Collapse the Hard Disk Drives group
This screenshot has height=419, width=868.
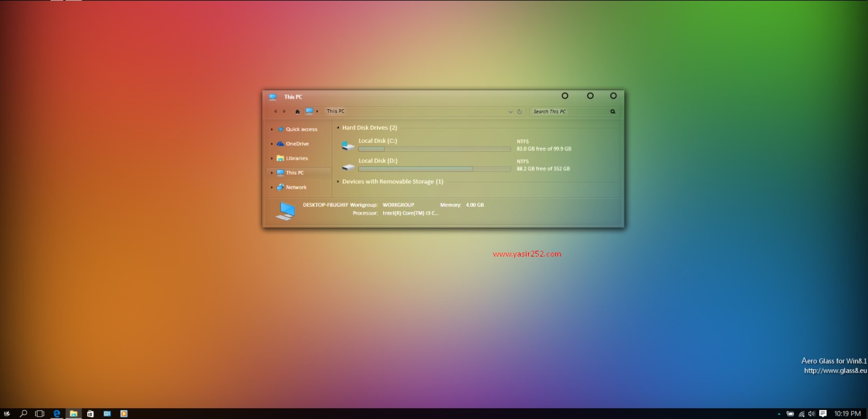coord(338,128)
